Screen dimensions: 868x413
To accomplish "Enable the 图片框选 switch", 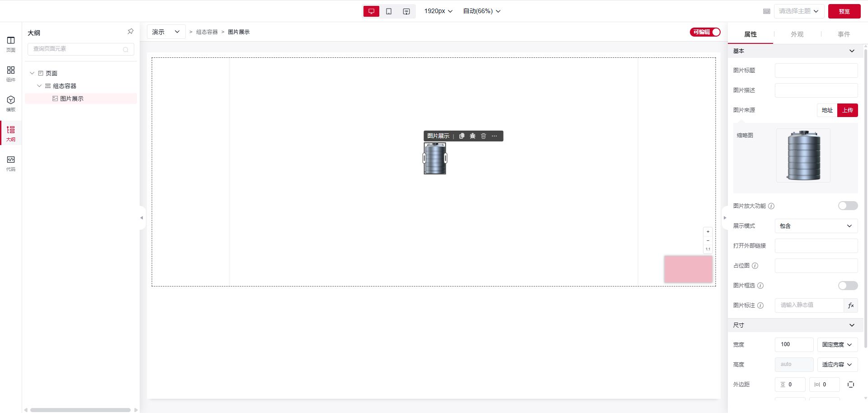I will 848,286.
